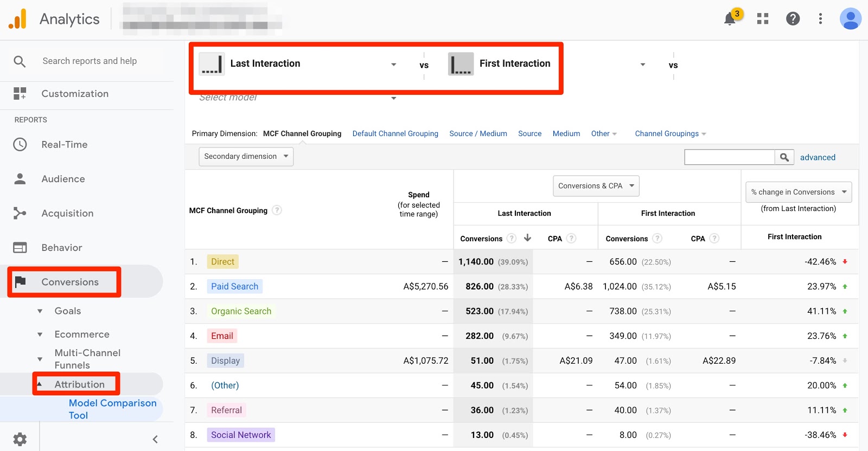Click the advanced filter link

[x=818, y=157]
